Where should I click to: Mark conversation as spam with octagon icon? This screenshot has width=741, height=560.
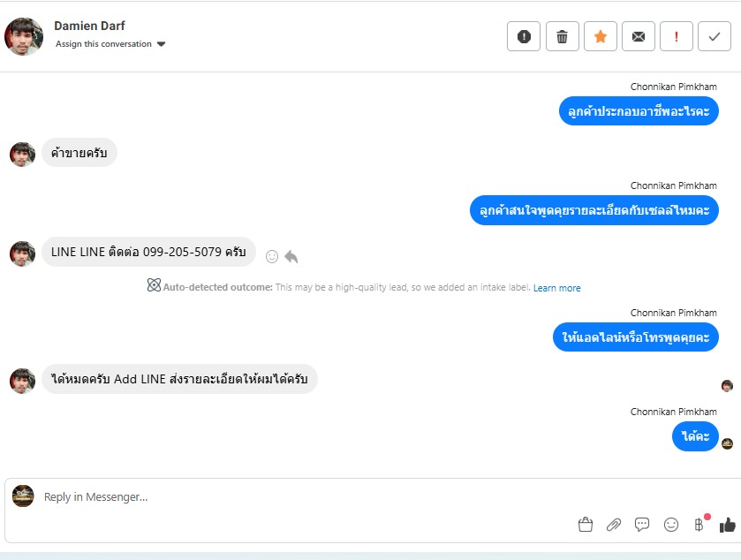(524, 36)
